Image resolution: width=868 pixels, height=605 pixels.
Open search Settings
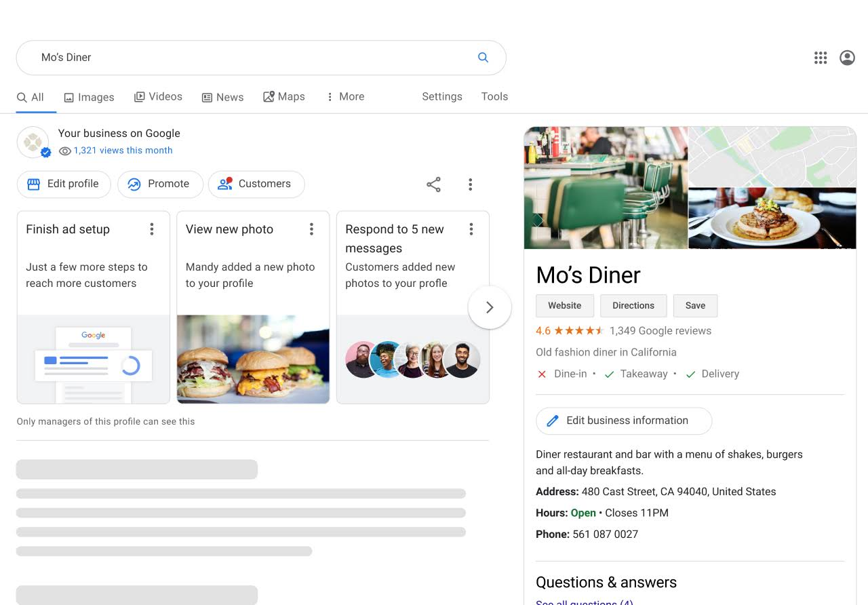point(442,97)
